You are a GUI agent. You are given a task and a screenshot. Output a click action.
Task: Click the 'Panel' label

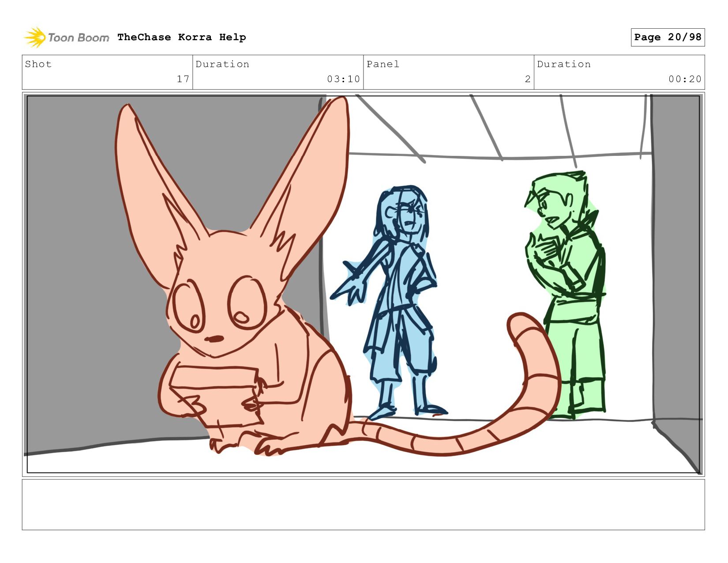(x=383, y=64)
